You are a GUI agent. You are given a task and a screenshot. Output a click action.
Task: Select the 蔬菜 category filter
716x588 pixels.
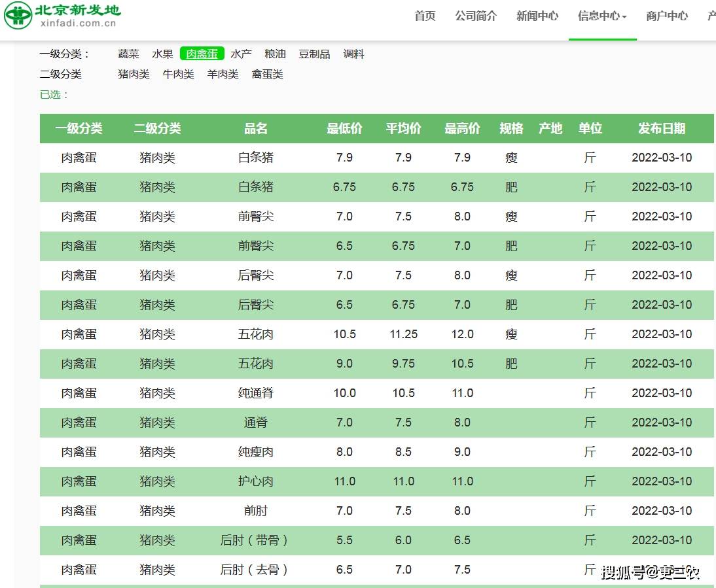(x=128, y=54)
